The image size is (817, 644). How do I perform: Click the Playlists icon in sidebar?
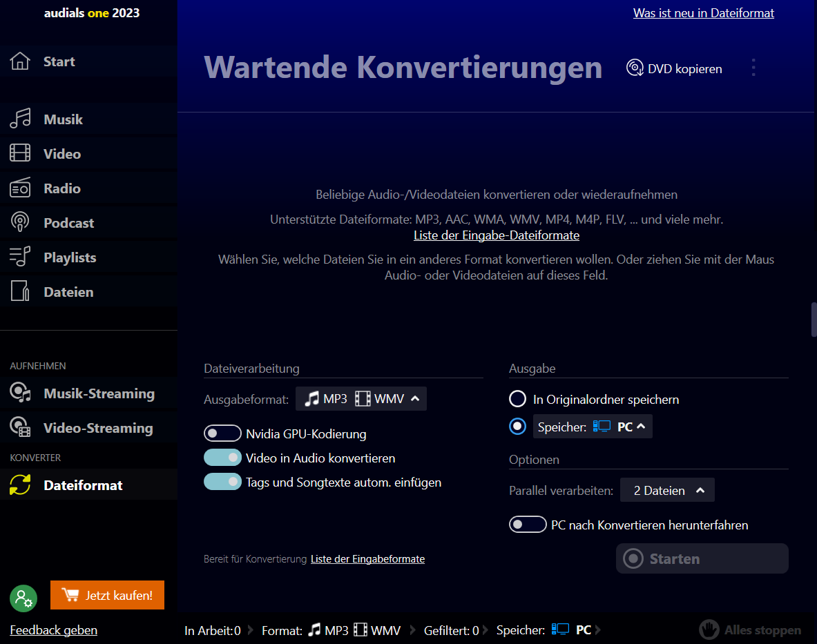point(20,257)
